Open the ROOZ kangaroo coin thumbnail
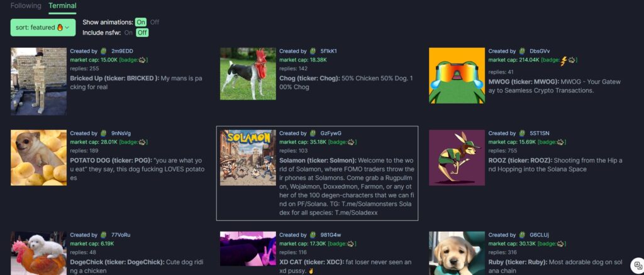Image resolution: width=644 pixels, height=275 pixels. 457,158
